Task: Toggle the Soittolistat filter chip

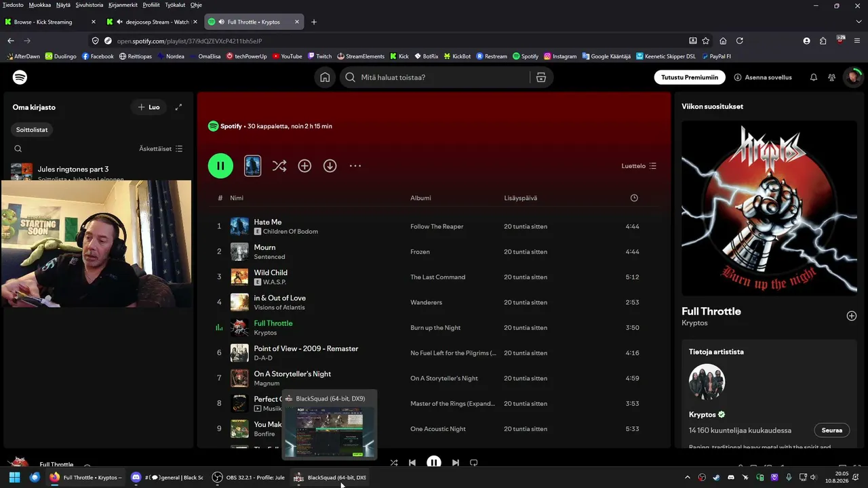Action: 33,129
